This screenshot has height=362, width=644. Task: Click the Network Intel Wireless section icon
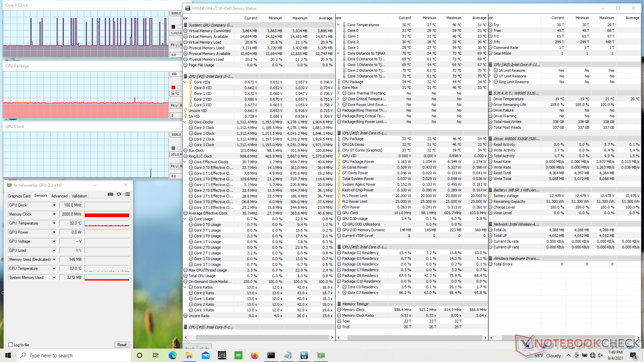(x=490, y=224)
